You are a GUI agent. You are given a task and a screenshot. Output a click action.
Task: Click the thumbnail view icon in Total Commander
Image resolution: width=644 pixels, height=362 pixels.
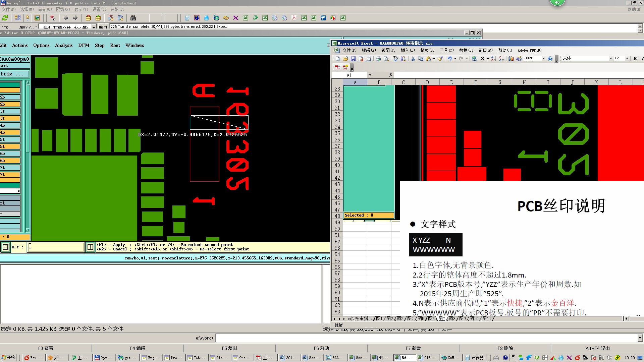(37, 18)
